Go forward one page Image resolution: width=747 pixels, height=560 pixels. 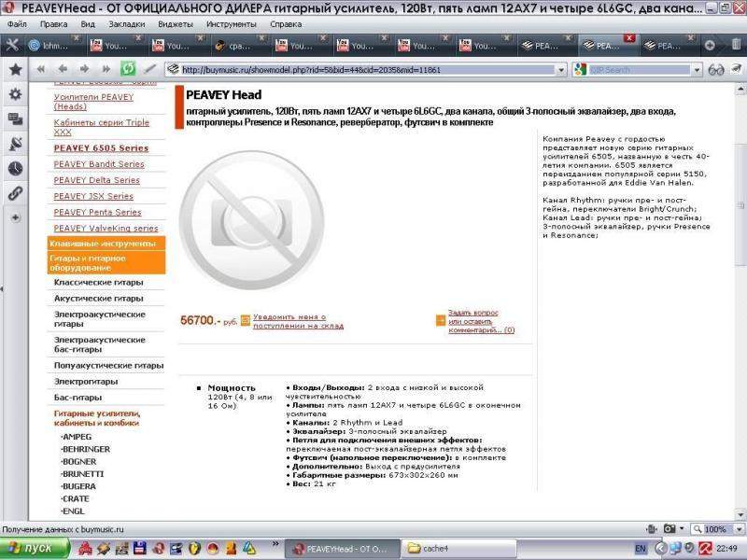84,69
